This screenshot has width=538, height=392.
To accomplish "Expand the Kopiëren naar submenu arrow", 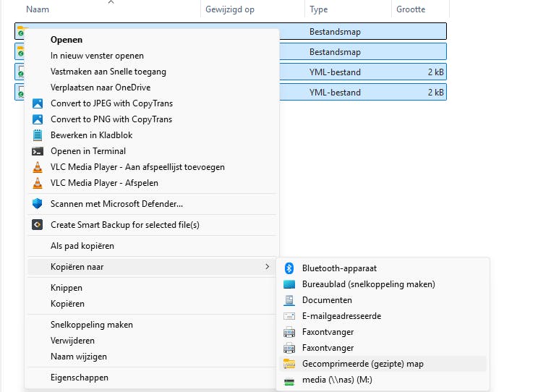I will pyautogui.click(x=268, y=267).
